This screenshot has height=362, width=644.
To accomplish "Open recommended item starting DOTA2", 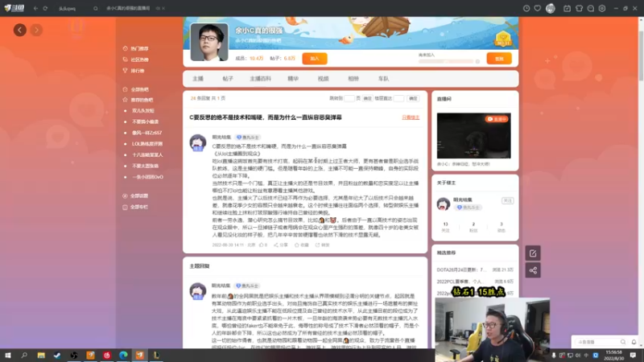I will click(x=461, y=270).
